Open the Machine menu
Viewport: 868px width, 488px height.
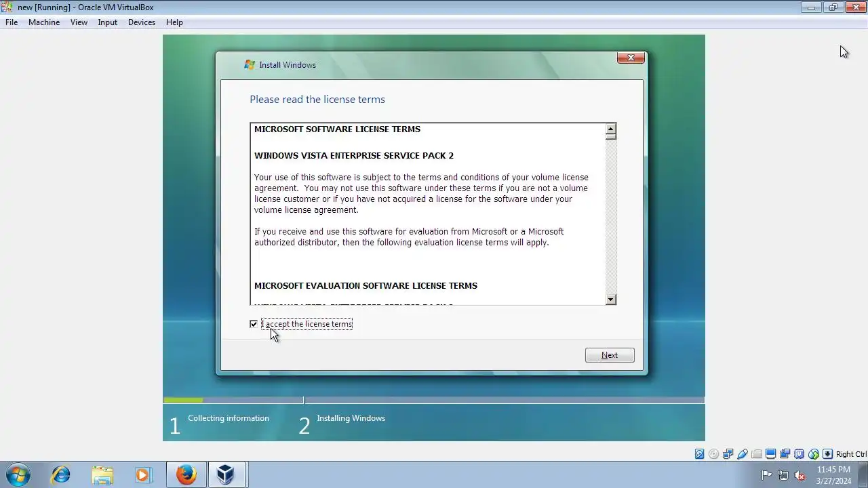tap(44, 22)
